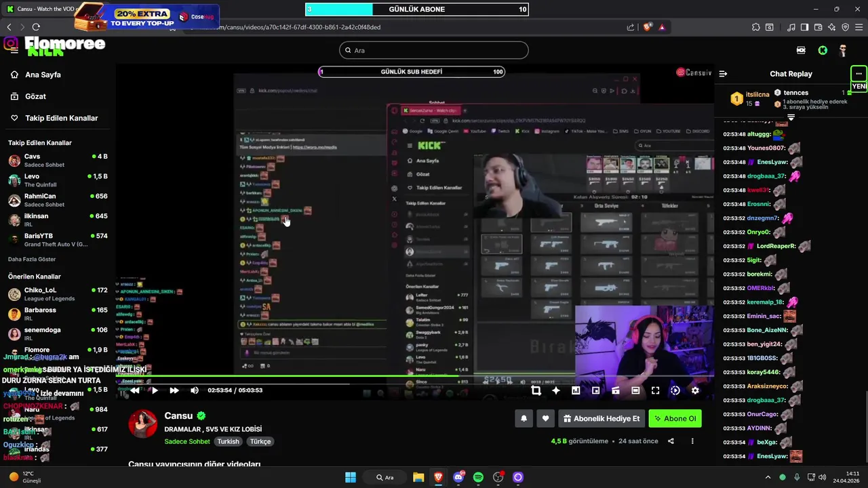
Task: Open the playback speed control
Action: (675, 390)
